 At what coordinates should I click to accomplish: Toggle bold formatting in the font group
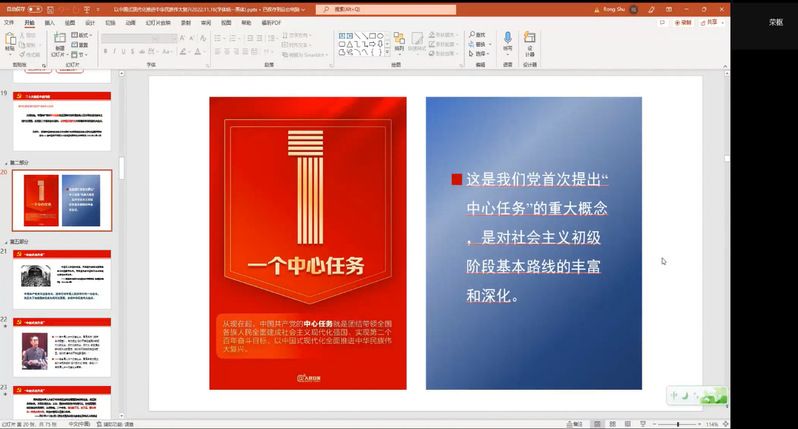[x=104, y=50]
